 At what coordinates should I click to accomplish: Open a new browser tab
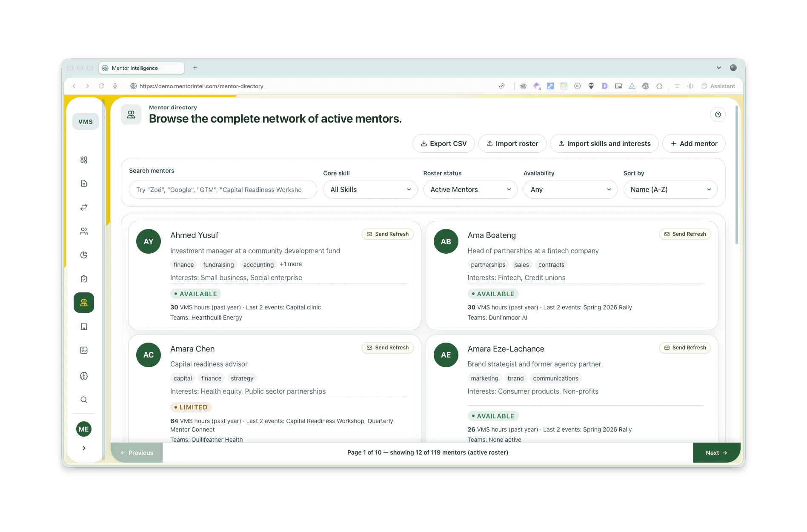coord(195,68)
